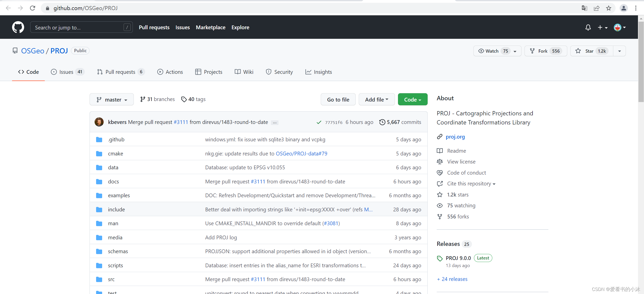Open the Wiki tab
The width and height of the screenshot is (644, 294).
coord(244,72)
